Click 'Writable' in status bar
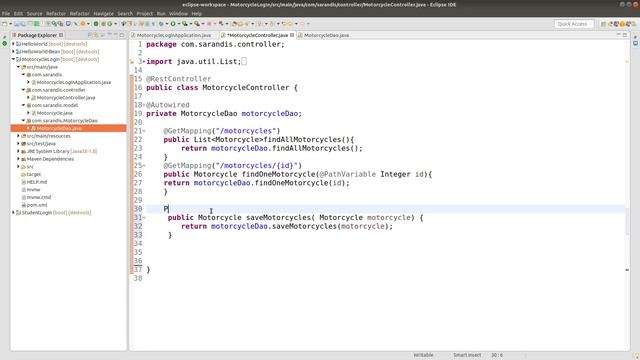This screenshot has width=640, height=360. [x=423, y=355]
